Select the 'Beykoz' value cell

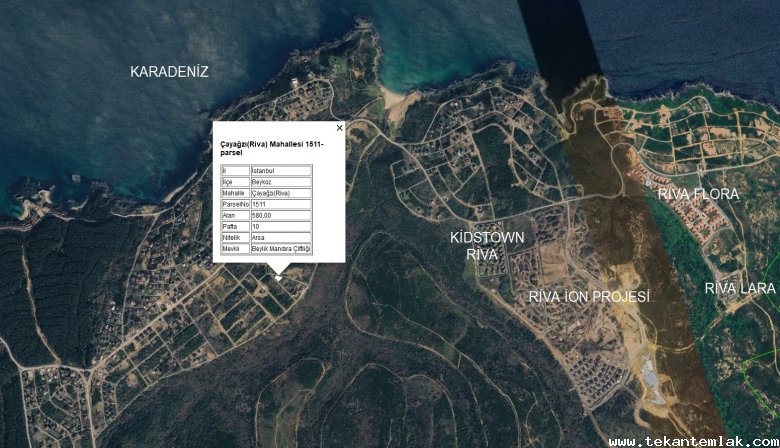[281, 182]
